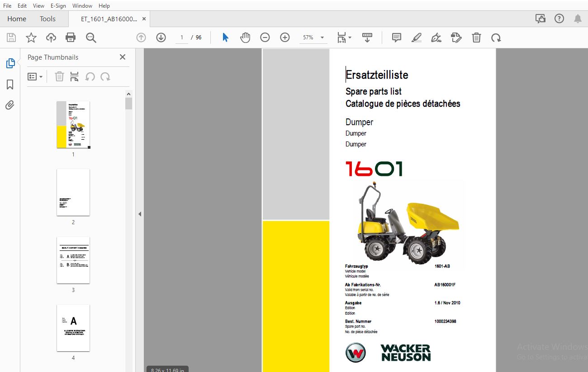Select the highlight text tool
Image resolution: width=588 pixels, height=372 pixels.
coord(417,38)
